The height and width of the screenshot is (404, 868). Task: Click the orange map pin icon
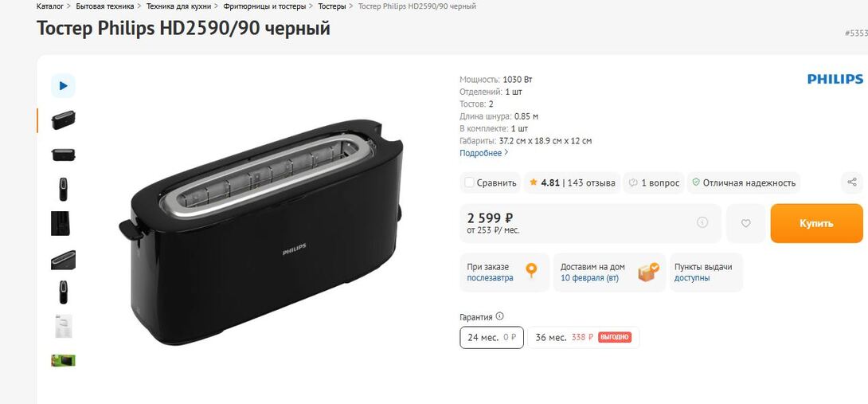[531, 270]
